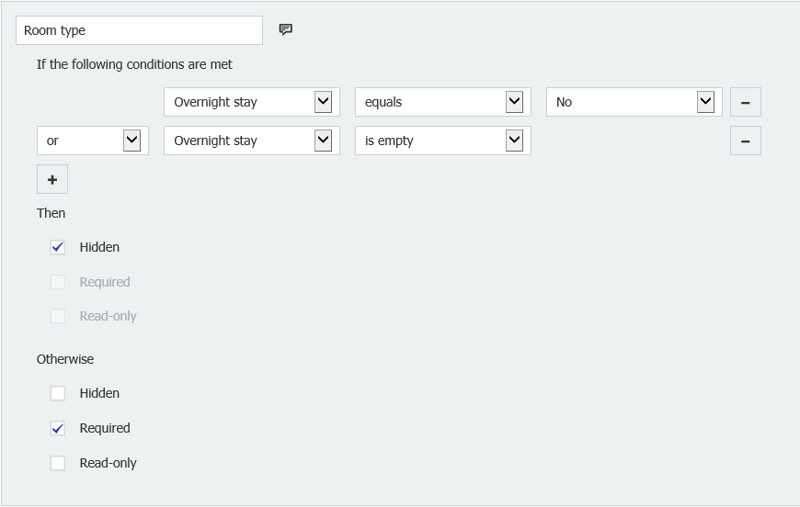Uncheck Required under Otherwise
This screenshot has height=507, width=800.
tap(58, 428)
